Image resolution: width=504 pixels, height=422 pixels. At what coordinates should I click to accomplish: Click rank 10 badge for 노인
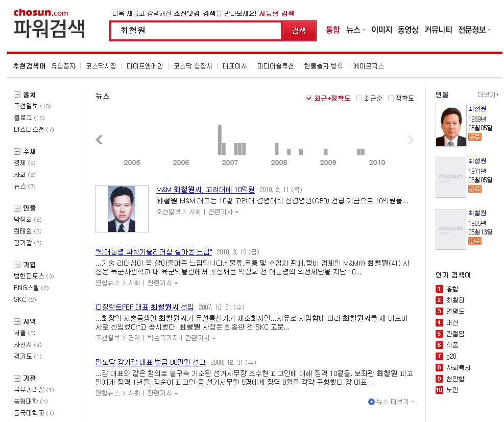click(x=439, y=390)
